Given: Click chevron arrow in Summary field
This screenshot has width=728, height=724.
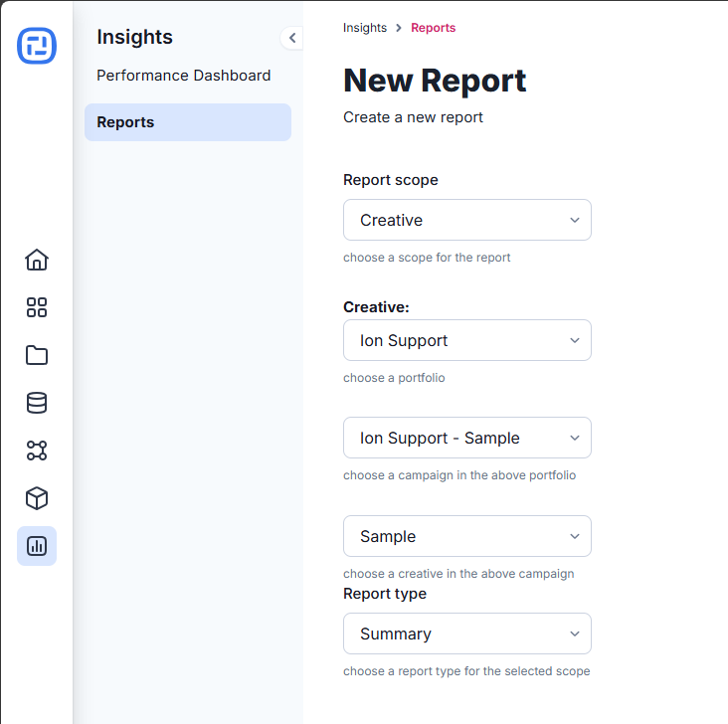Looking at the screenshot, I should 575,633.
